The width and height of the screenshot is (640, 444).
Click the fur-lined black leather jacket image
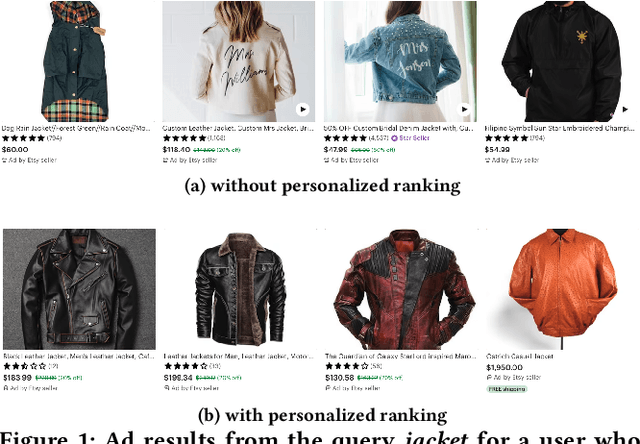pyautogui.click(x=240, y=289)
